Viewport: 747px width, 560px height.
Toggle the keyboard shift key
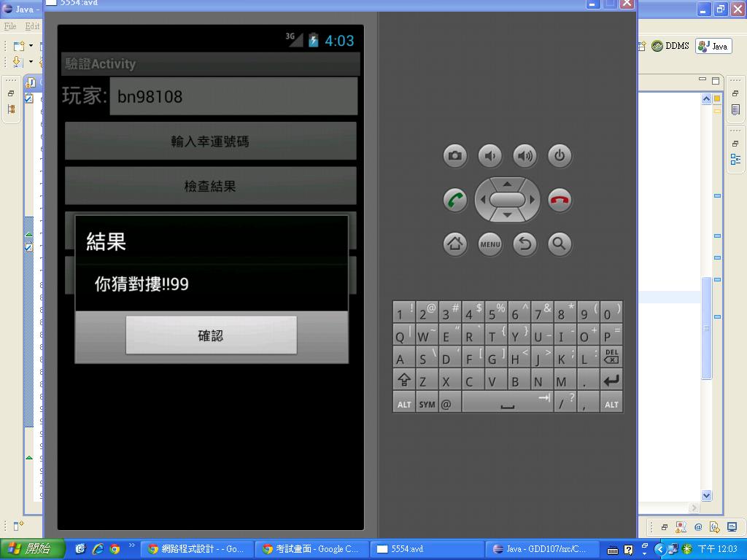pos(403,380)
